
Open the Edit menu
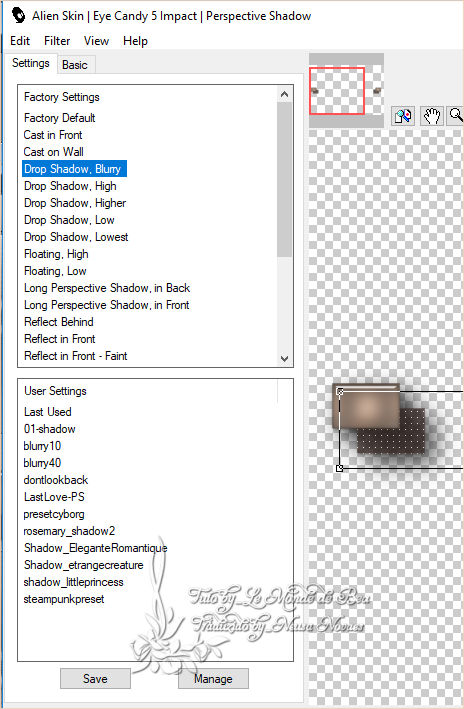pyautogui.click(x=20, y=41)
